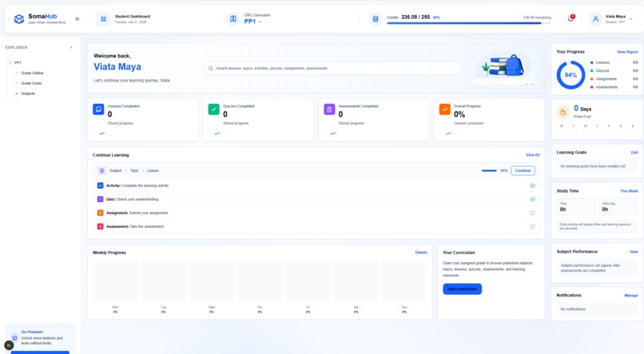The image size is (644, 354).
Task: Expand the Subjects tree node
Action: point(17,93)
